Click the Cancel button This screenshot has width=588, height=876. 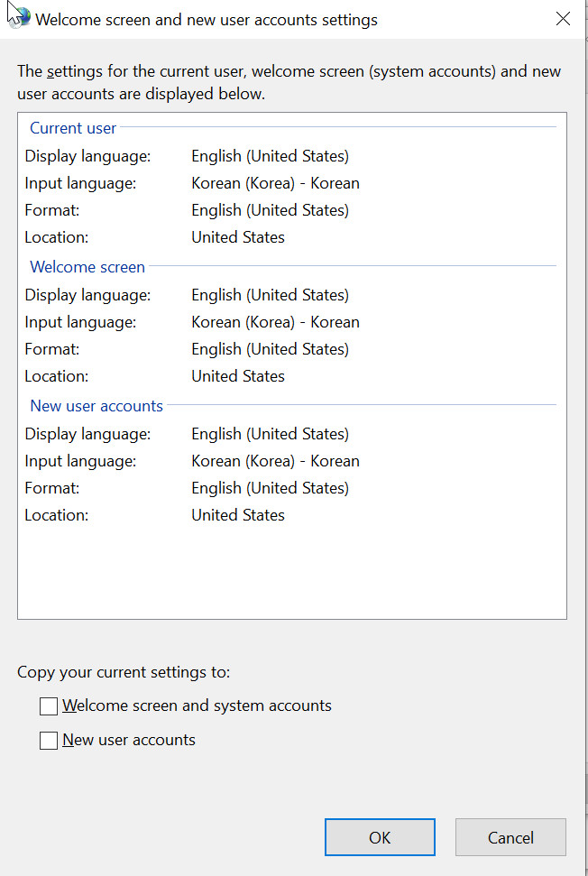510,837
